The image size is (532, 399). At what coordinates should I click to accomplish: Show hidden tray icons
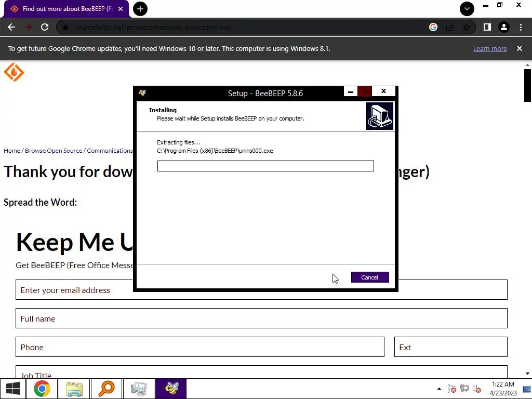pos(439,389)
